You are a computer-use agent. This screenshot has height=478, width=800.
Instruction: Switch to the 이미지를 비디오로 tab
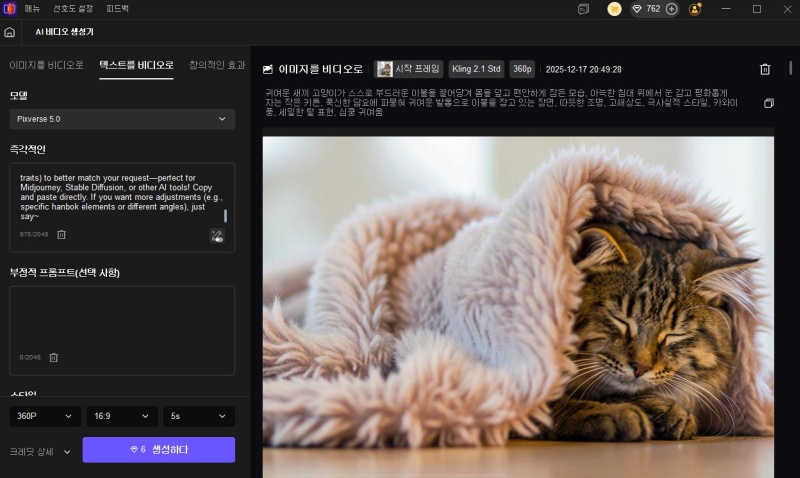(46, 65)
